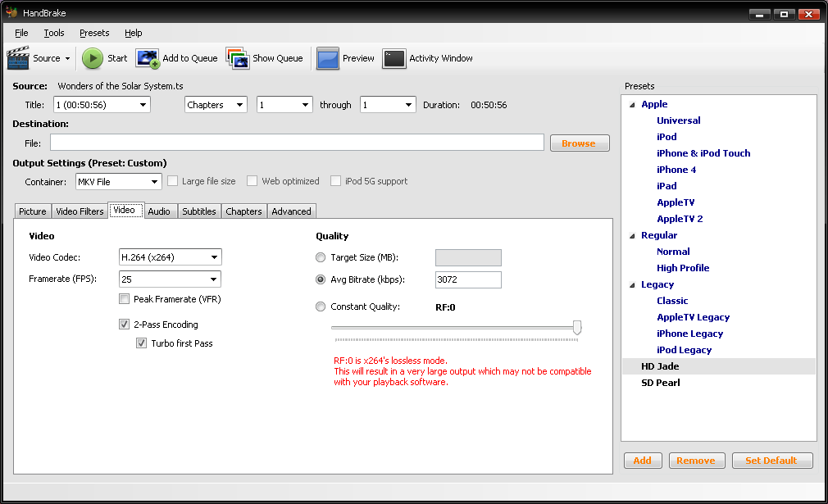828x504 pixels.
Task: Collapse the Legacy presets group
Action: tap(632, 285)
